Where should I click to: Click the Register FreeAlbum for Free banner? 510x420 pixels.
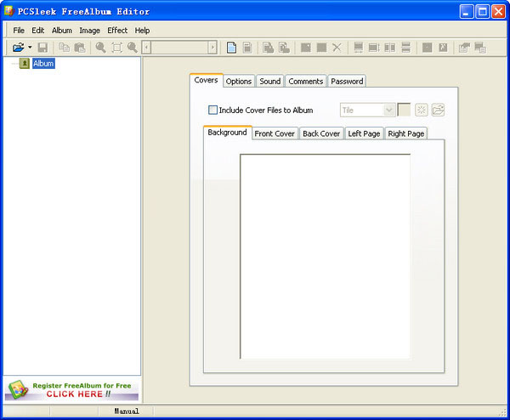[x=71, y=389]
